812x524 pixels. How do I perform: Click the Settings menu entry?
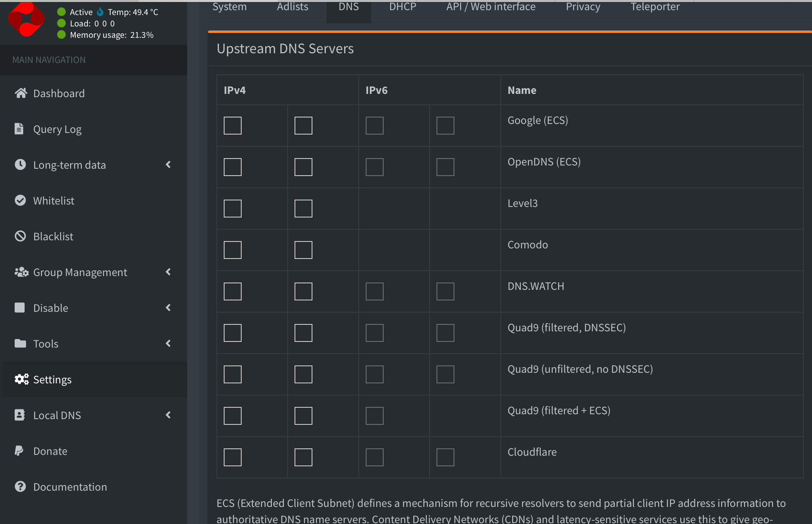point(94,379)
